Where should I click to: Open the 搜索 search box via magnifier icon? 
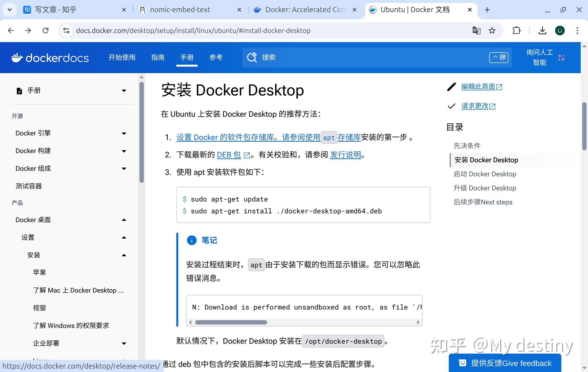tap(252, 57)
